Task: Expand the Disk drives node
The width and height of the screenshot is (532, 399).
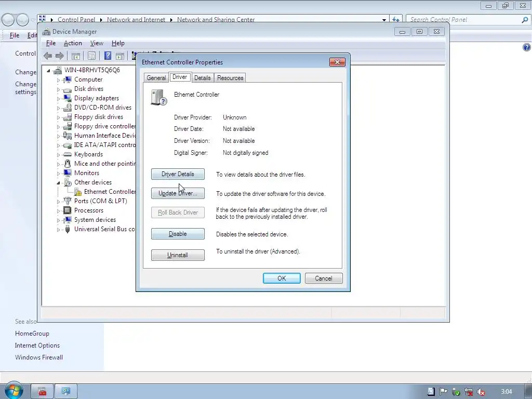Action: pyautogui.click(x=58, y=89)
